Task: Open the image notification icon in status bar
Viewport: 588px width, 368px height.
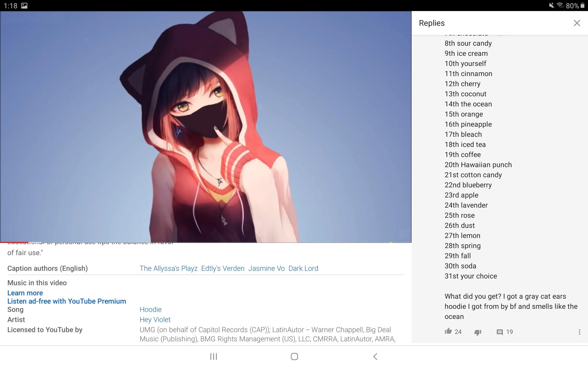Action: [24, 6]
